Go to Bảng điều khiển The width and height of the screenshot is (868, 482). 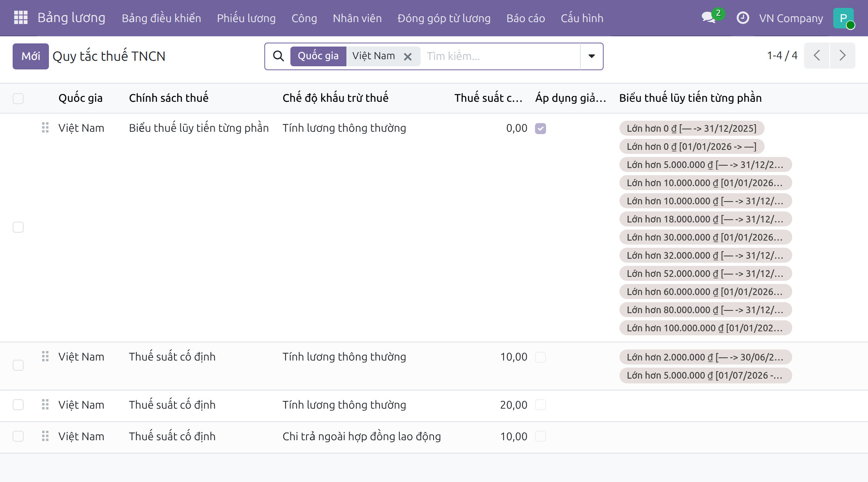[161, 18]
